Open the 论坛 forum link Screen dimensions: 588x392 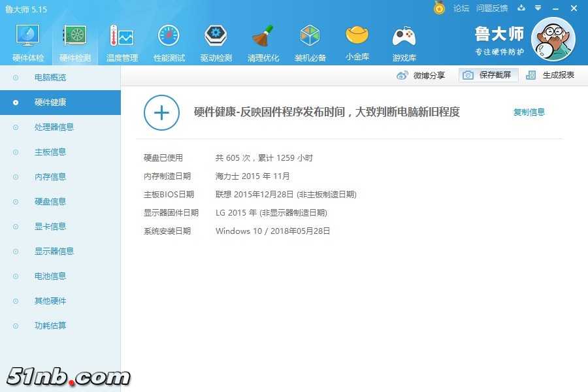[x=461, y=8]
